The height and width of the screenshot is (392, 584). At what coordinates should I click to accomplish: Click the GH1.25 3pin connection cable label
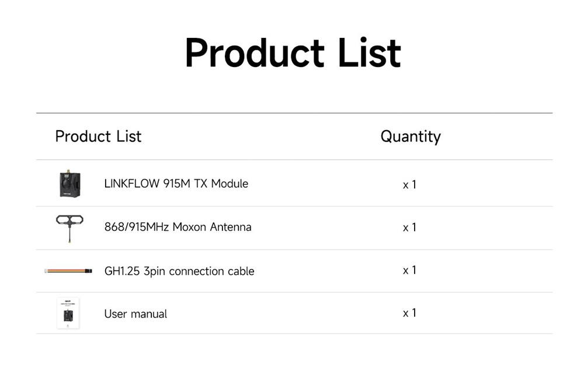179,271
